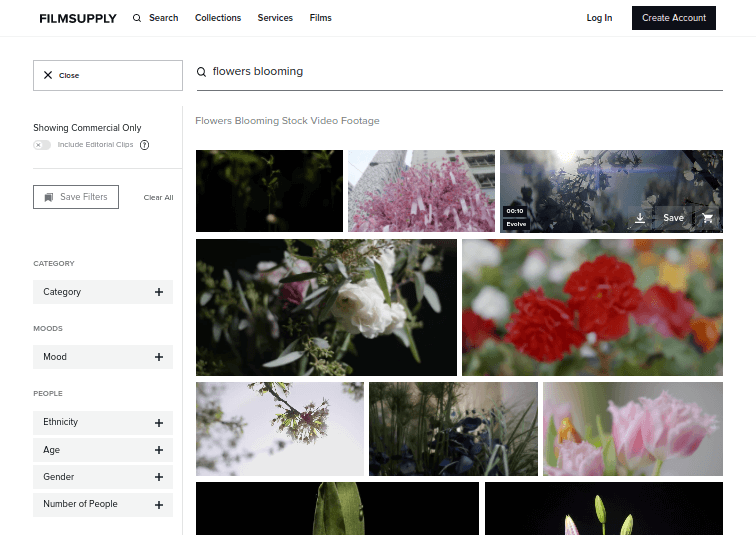Open the dark blue flowers grass clip
756x535 pixels.
pos(453,429)
